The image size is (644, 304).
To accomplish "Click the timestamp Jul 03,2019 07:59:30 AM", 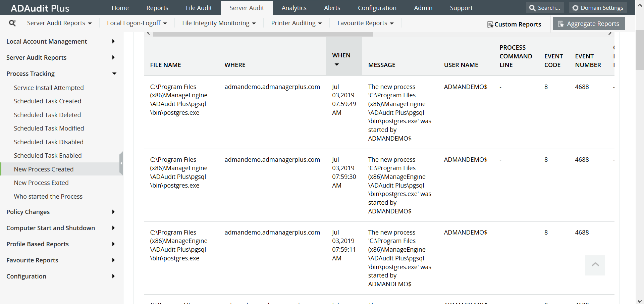I will [344, 172].
